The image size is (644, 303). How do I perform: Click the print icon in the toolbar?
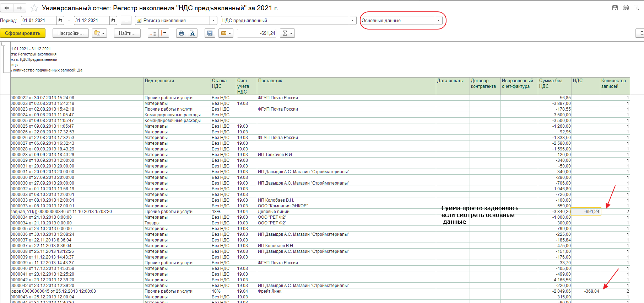click(182, 33)
